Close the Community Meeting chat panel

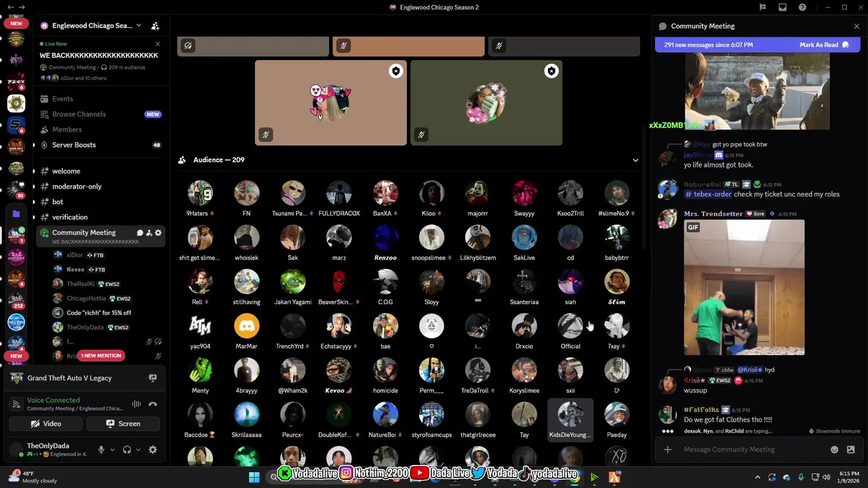[856, 26]
